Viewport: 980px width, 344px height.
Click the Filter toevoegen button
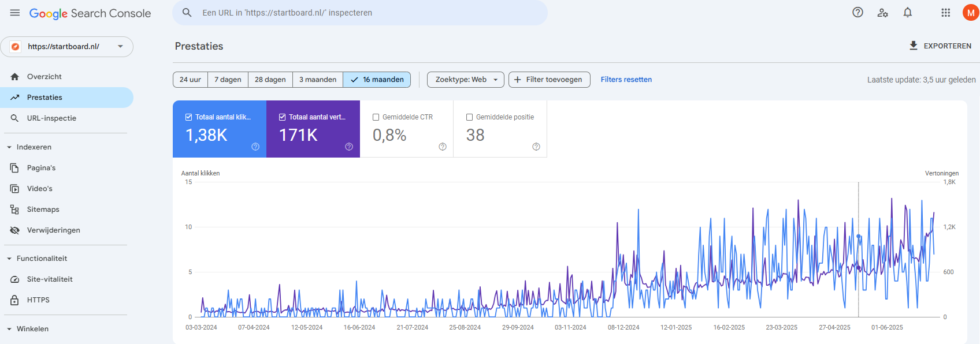(549, 80)
